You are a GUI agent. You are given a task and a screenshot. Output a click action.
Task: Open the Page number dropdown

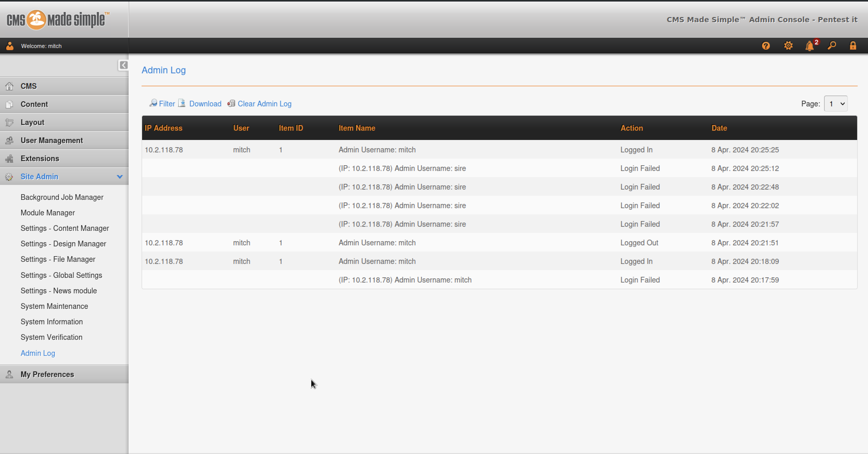[x=836, y=104]
